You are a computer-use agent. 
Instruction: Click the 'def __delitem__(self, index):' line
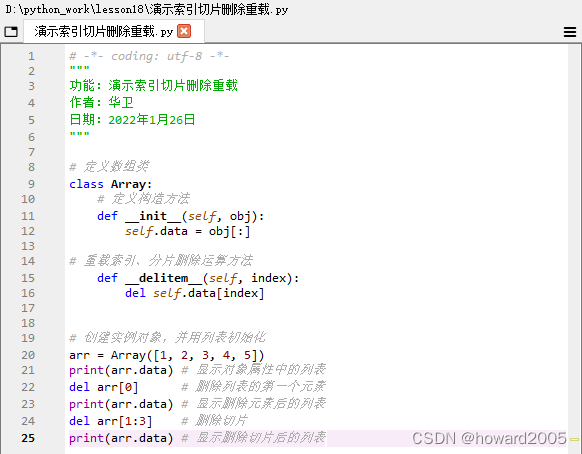tap(198, 278)
